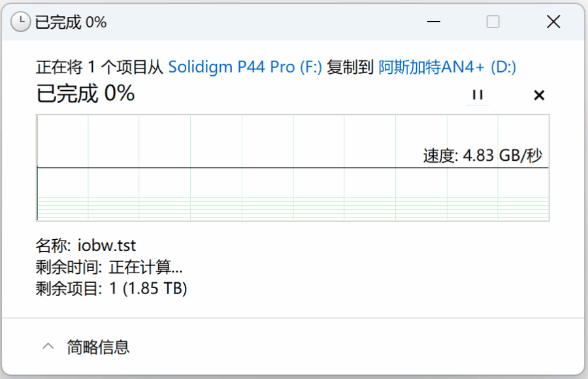Image resolution: width=588 pixels, height=379 pixels.
Task: Click the 简略信息 label
Action: [x=98, y=347]
